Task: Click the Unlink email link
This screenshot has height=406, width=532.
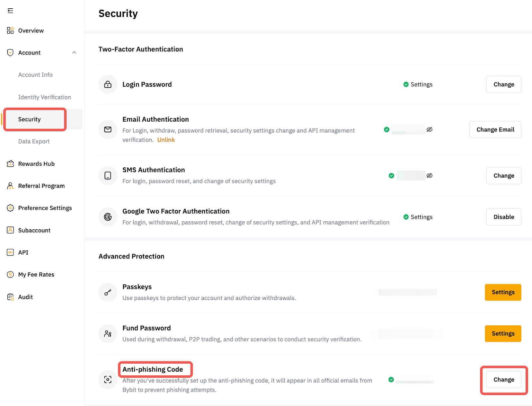Action: pos(166,140)
